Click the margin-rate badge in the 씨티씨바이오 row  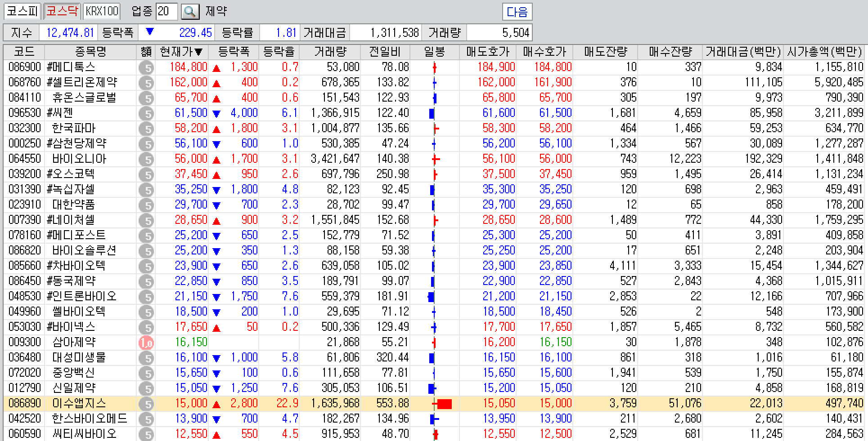(x=146, y=435)
